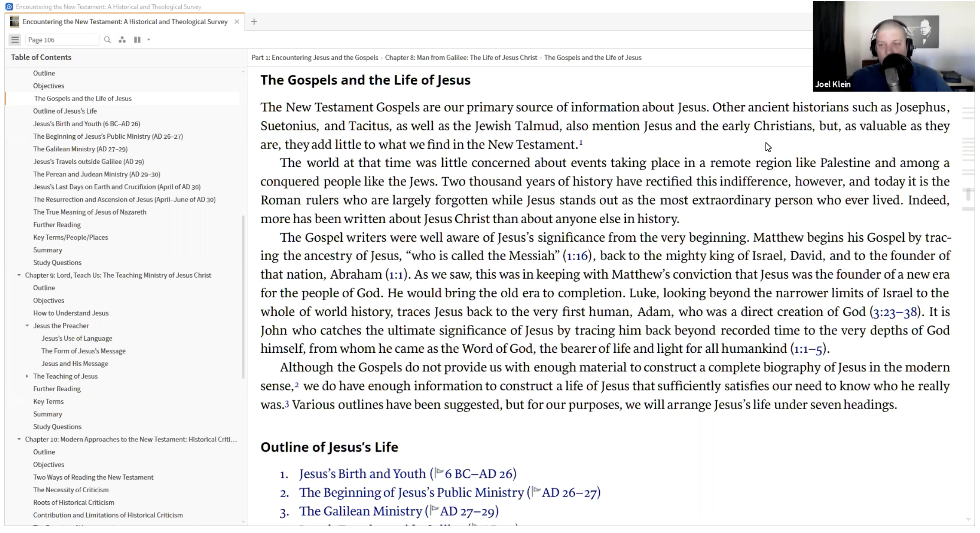Screen dimensions: 980x533
Task: Collapse the Jesus the Preacher subsection
Action: pos(27,326)
